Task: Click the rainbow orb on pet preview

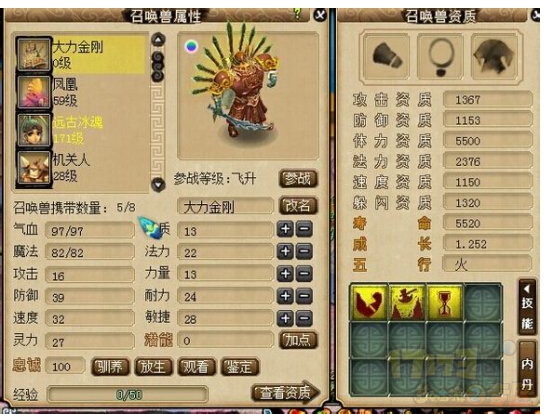Action: coord(192,46)
